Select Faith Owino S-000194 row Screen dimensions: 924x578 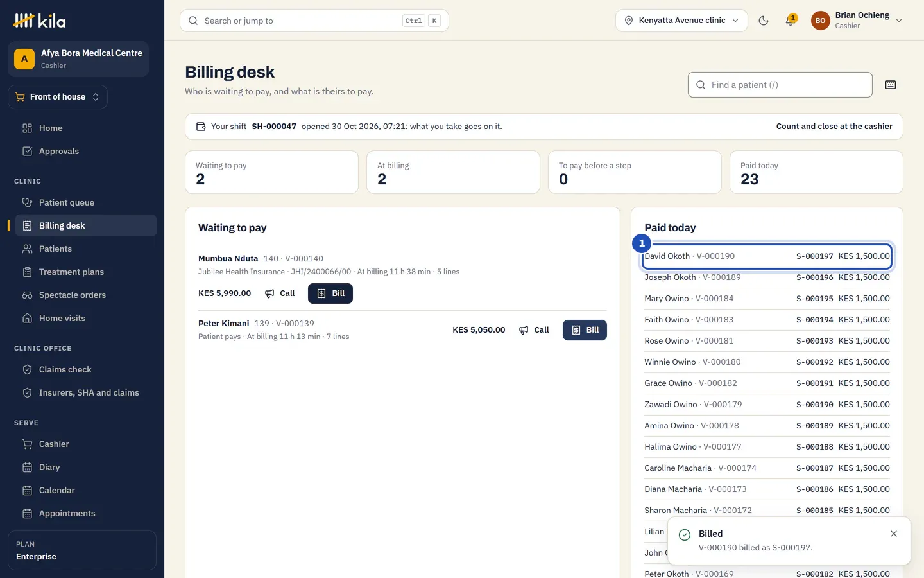(767, 320)
